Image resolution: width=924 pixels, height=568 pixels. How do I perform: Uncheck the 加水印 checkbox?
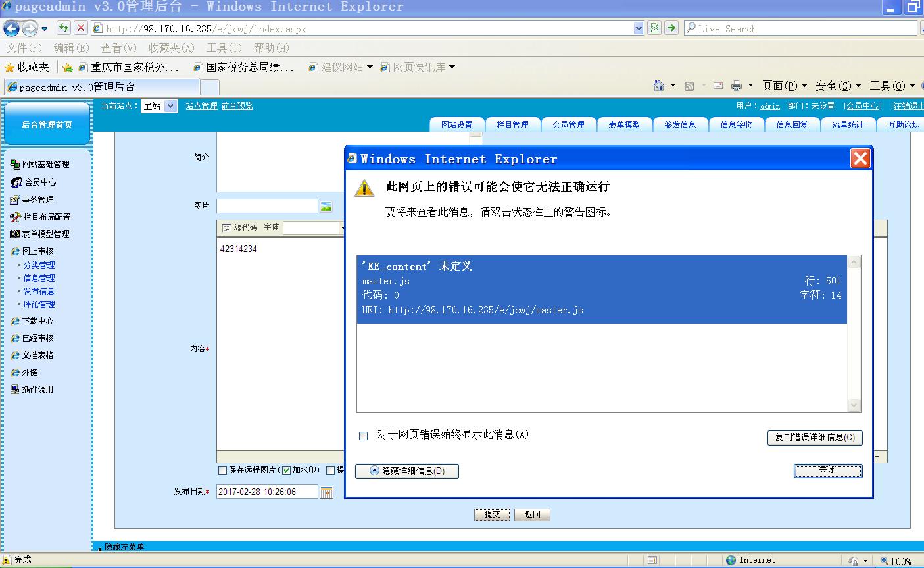(x=286, y=470)
